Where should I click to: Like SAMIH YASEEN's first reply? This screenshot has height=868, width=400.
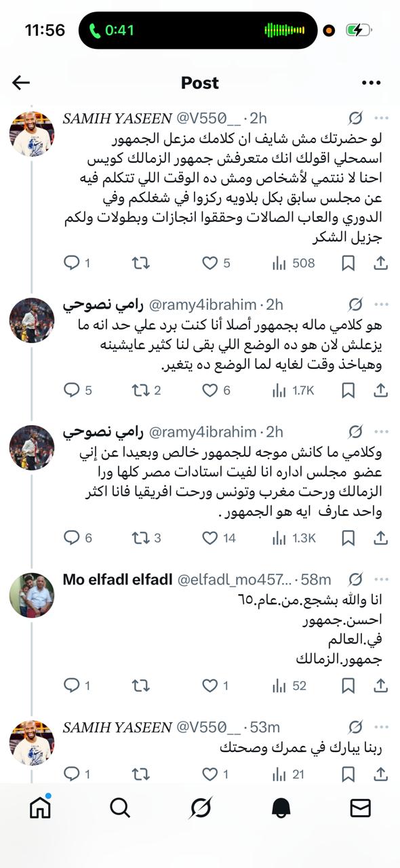[207, 262]
